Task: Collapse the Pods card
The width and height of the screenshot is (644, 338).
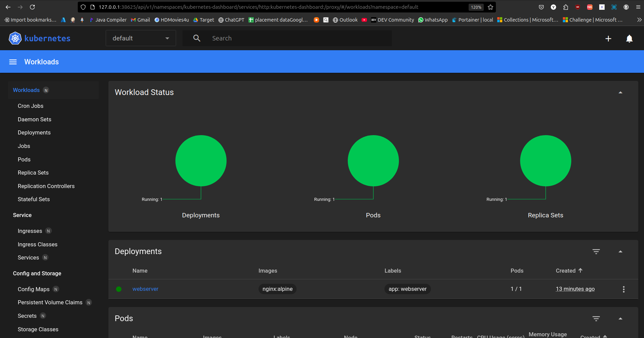Action: (x=620, y=319)
